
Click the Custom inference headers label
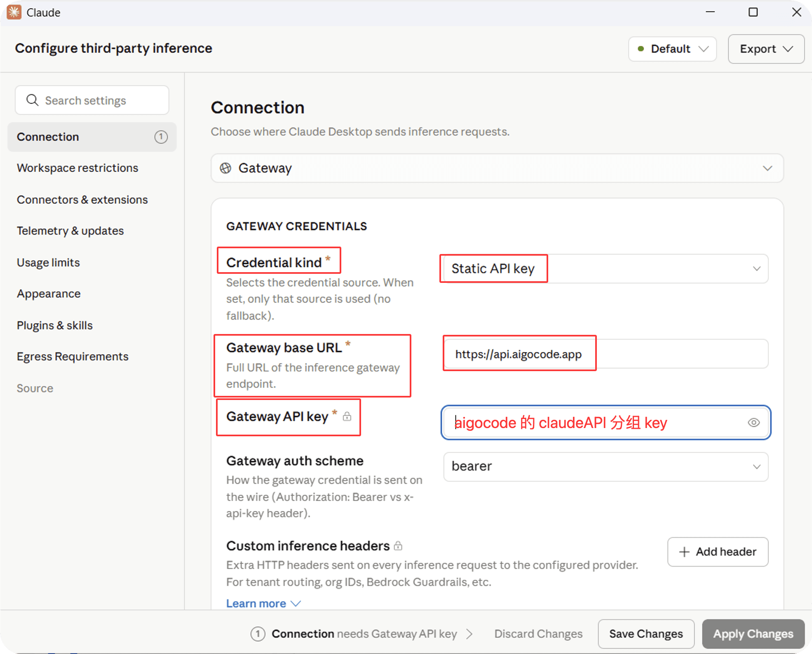(308, 546)
